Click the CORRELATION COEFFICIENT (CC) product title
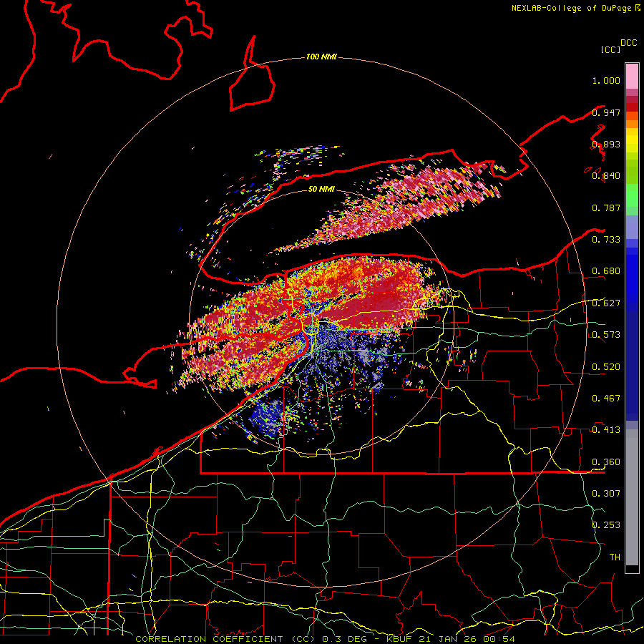 tap(225, 639)
